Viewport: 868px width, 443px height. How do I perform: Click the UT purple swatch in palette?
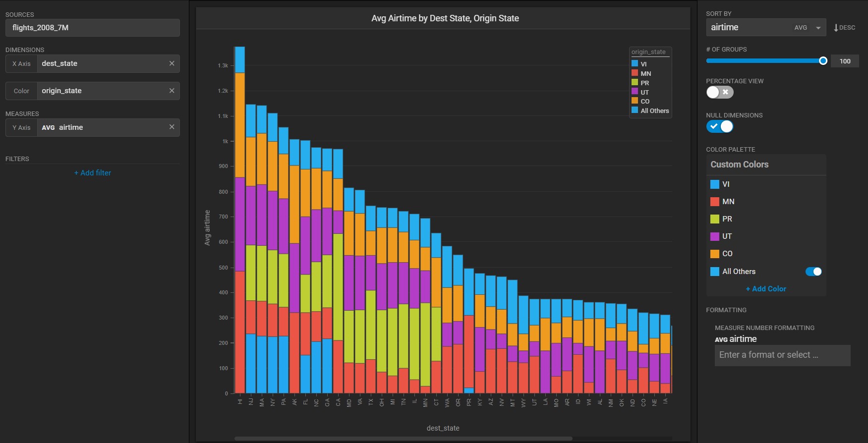point(714,236)
